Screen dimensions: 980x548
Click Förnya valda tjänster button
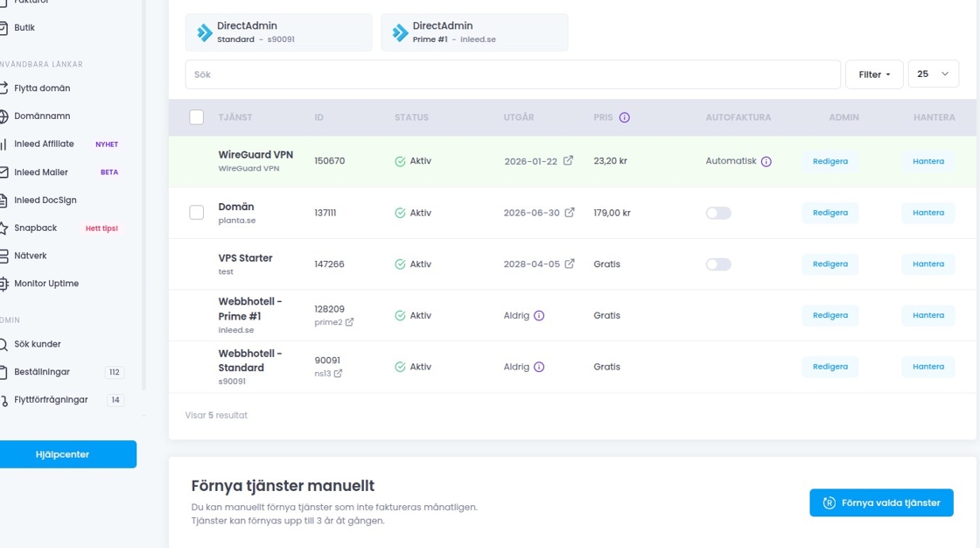pyautogui.click(x=881, y=502)
